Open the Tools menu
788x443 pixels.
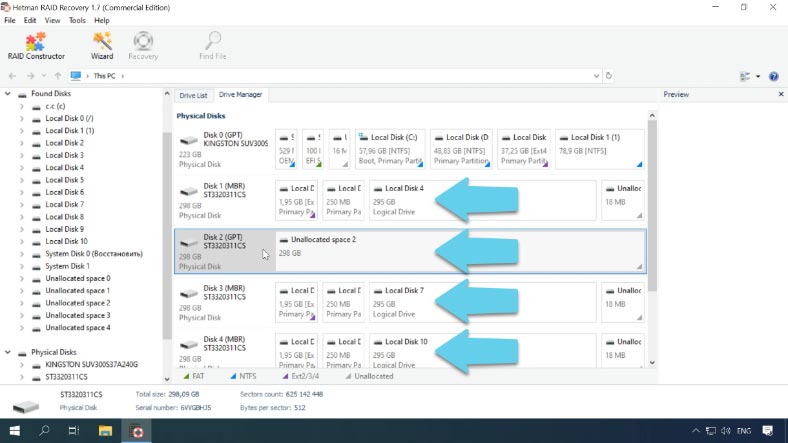[77, 21]
